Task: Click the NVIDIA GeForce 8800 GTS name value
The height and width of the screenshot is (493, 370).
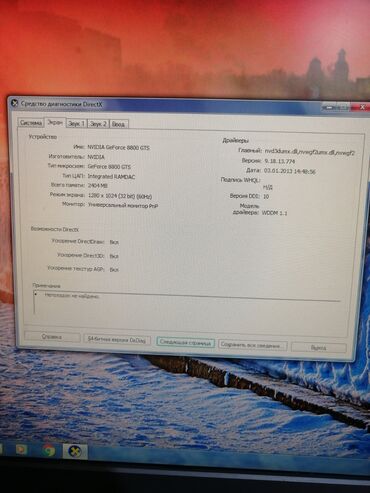Action: (118, 147)
